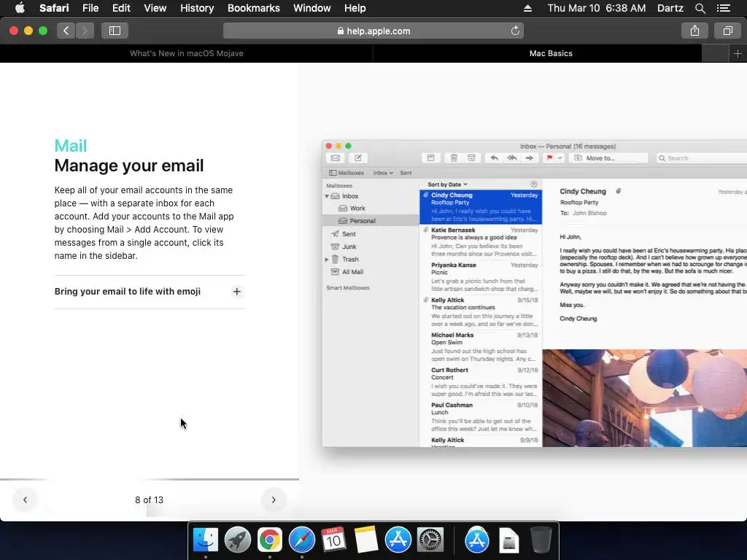Open the flag color dropdown arrow
This screenshot has height=560, width=747.
pyautogui.click(x=560, y=158)
